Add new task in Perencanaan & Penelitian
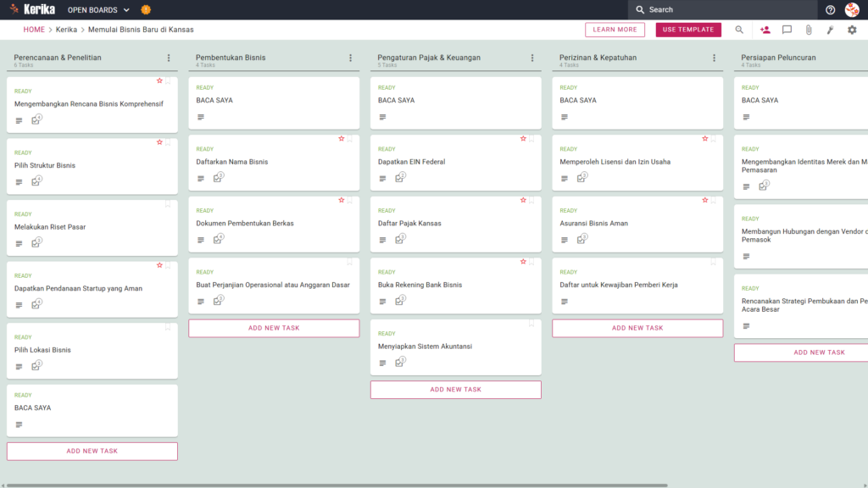The image size is (868, 488). coord(92,451)
